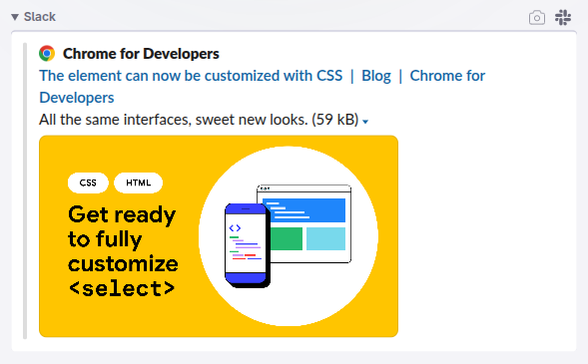
Task: Open the Slack logo icon
Action: pyautogui.click(x=563, y=18)
